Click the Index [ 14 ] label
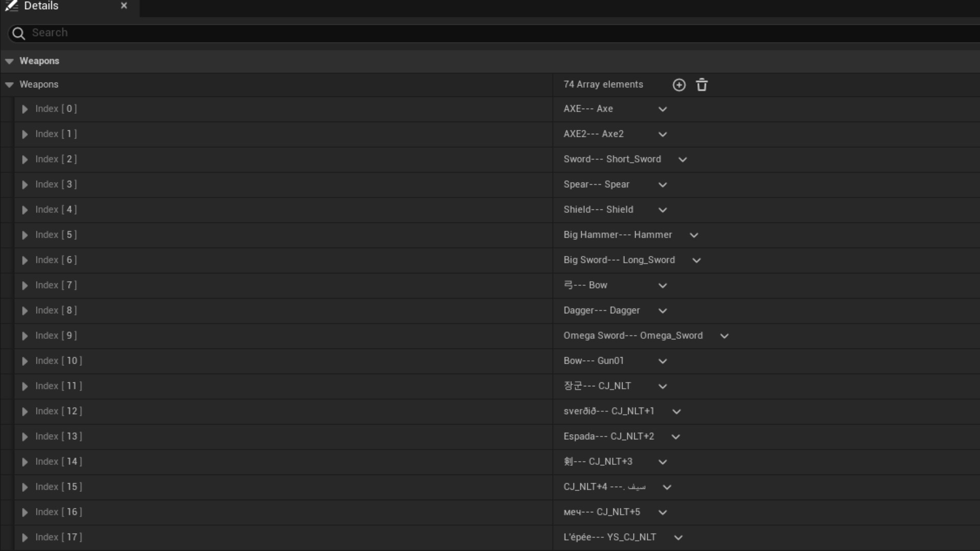 [x=59, y=462]
